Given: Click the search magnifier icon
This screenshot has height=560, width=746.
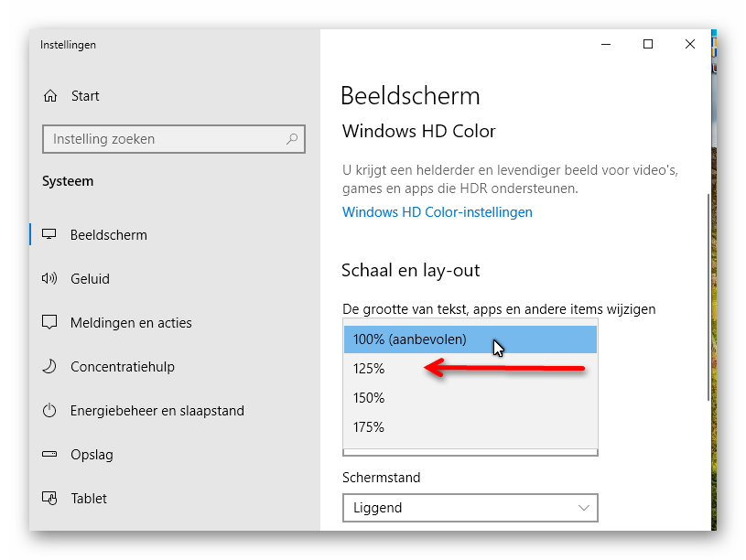Looking at the screenshot, I should coord(292,139).
